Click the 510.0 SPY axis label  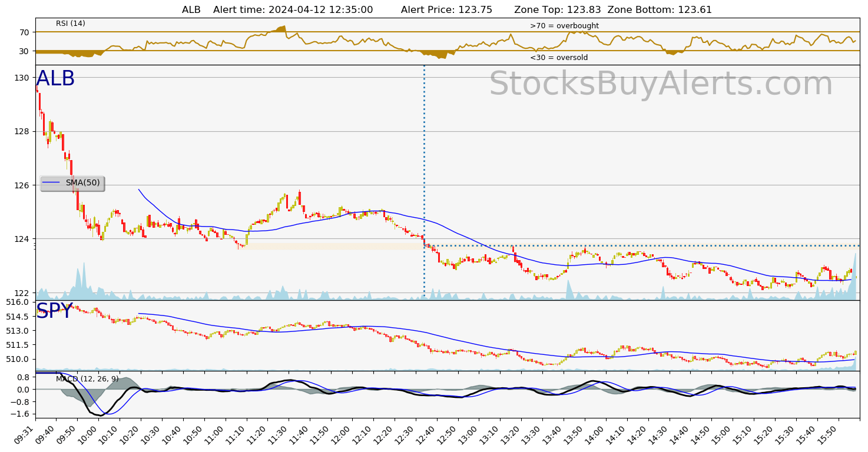[x=18, y=359]
